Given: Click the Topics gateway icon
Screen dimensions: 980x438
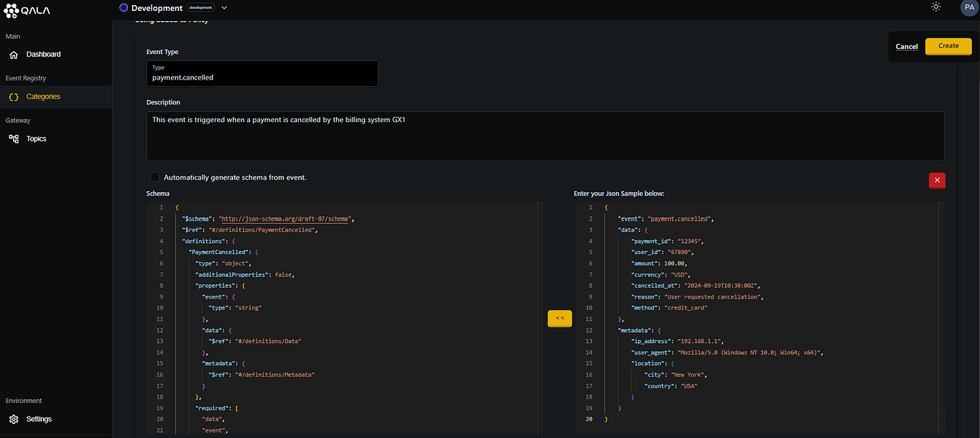Looking at the screenshot, I should [x=14, y=139].
